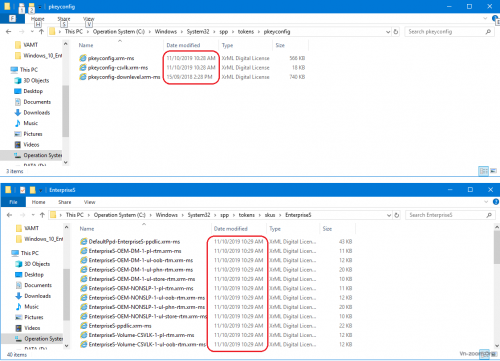This screenshot has height=361, width=500.
Task: Go back in the pkeyconfig window
Action: (9, 32)
